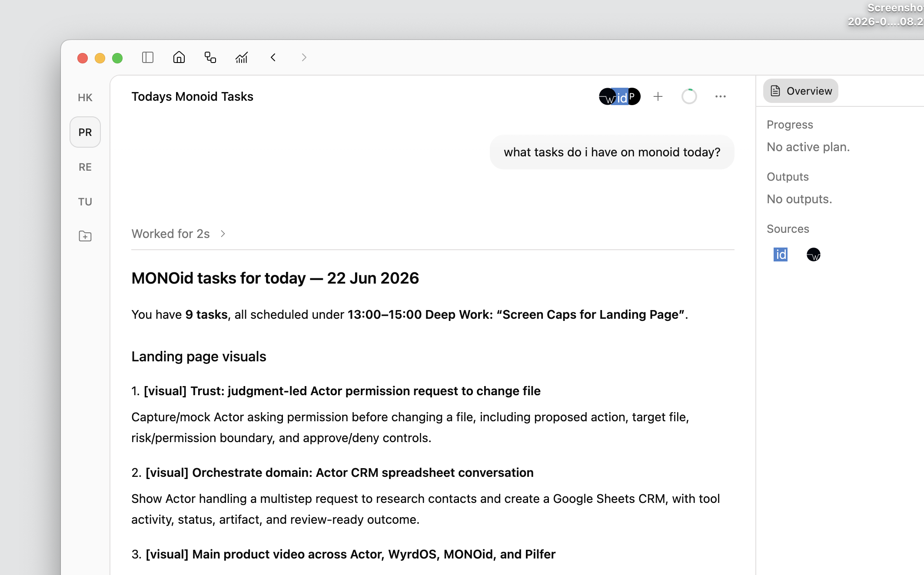The height and width of the screenshot is (575, 924).
Task: Open the analytics chart icon
Action: click(242, 57)
